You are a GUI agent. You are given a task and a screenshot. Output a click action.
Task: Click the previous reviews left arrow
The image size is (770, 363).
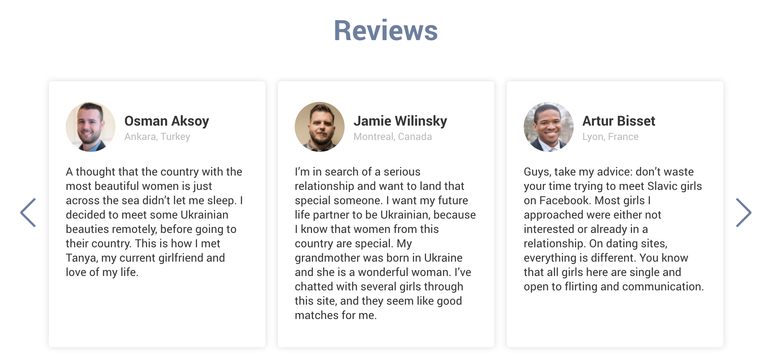[x=28, y=213]
